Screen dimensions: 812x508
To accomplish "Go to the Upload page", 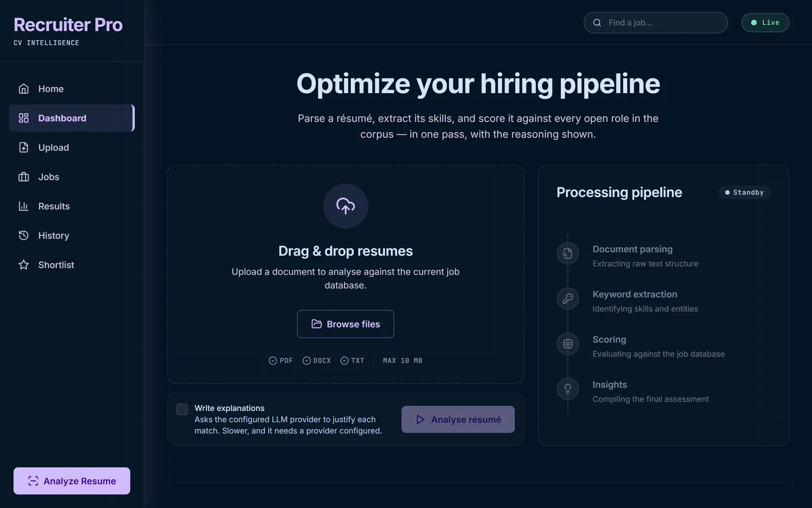I will click(72, 147).
